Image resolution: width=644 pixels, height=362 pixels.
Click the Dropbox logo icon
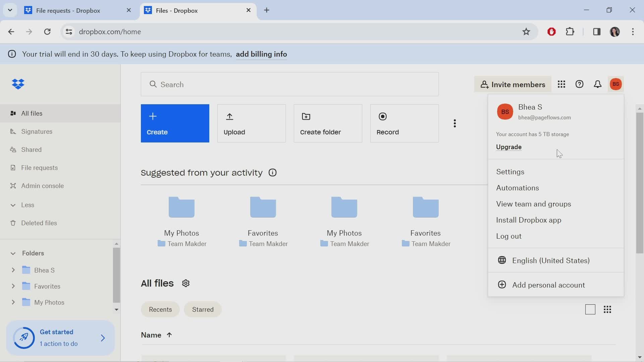tap(18, 83)
